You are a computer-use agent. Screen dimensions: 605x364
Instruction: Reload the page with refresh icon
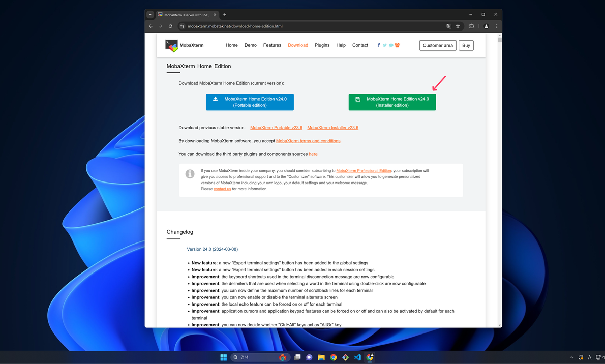click(x=170, y=26)
